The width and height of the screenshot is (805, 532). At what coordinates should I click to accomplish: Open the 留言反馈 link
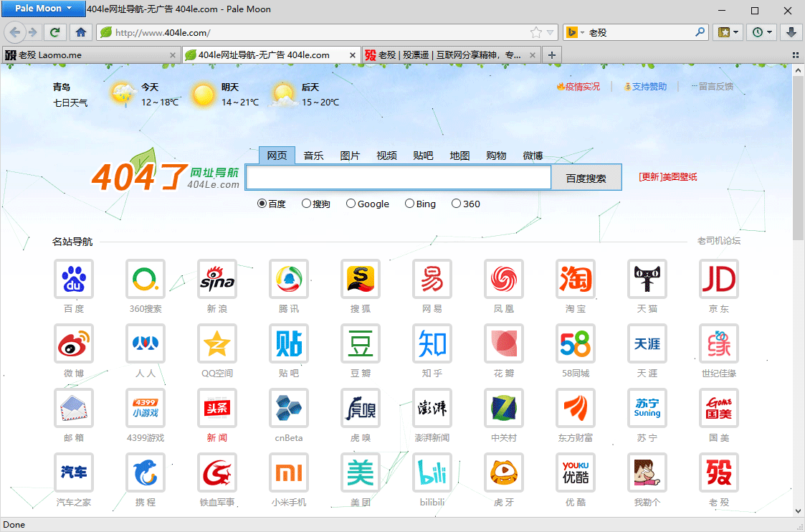[x=712, y=87]
